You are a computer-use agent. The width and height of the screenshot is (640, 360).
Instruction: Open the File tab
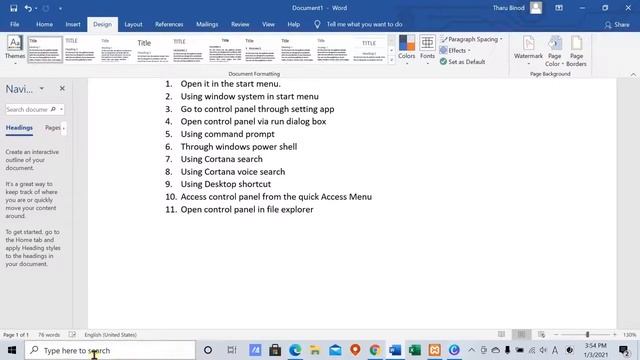(15, 24)
